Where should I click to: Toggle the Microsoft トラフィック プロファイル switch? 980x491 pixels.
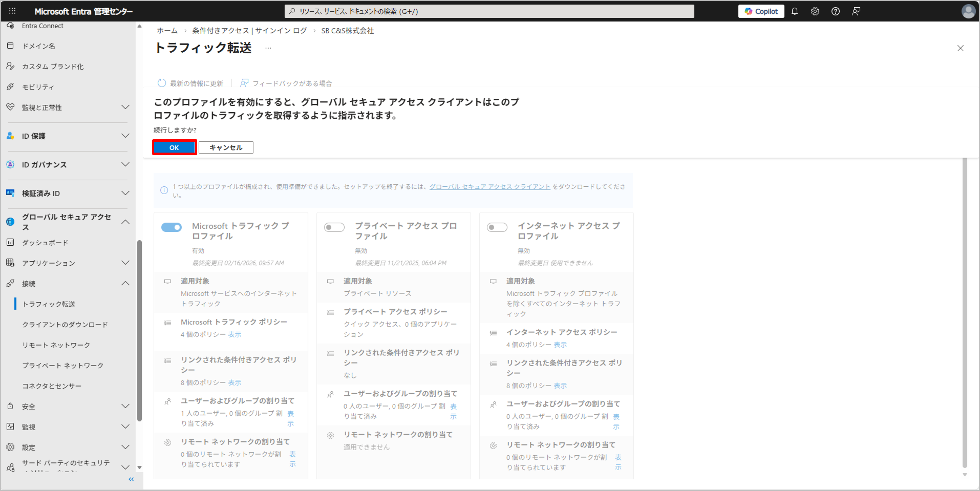pyautogui.click(x=172, y=227)
